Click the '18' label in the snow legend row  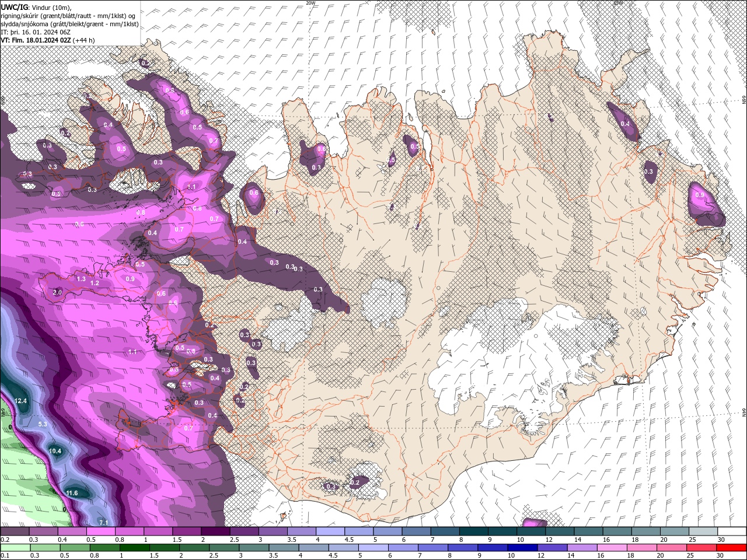coord(634,540)
